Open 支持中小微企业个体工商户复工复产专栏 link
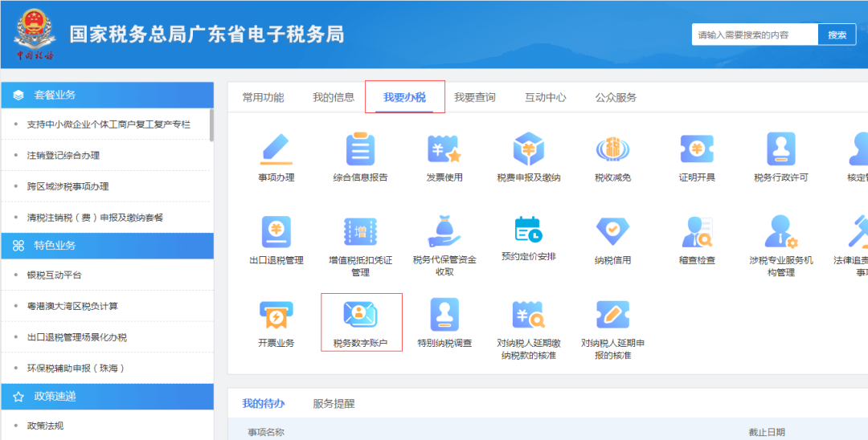 [x=108, y=124]
